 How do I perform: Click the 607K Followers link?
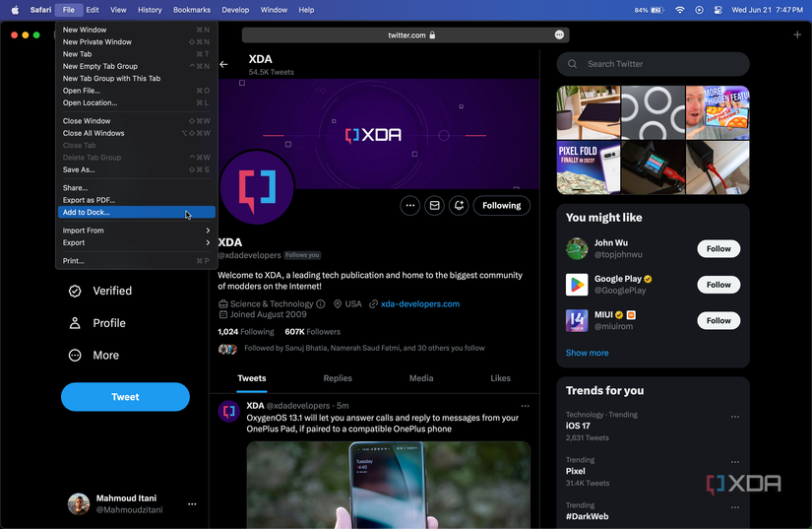tap(313, 332)
